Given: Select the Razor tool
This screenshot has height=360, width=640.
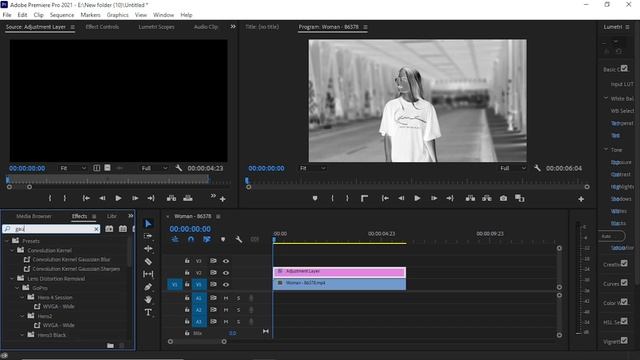Looking at the screenshot, I should (148, 261).
